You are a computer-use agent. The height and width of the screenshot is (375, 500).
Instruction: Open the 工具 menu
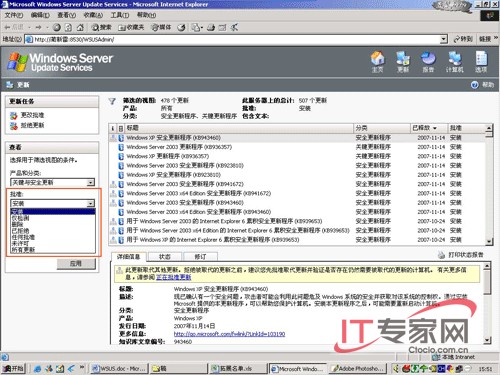pos(120,15)
